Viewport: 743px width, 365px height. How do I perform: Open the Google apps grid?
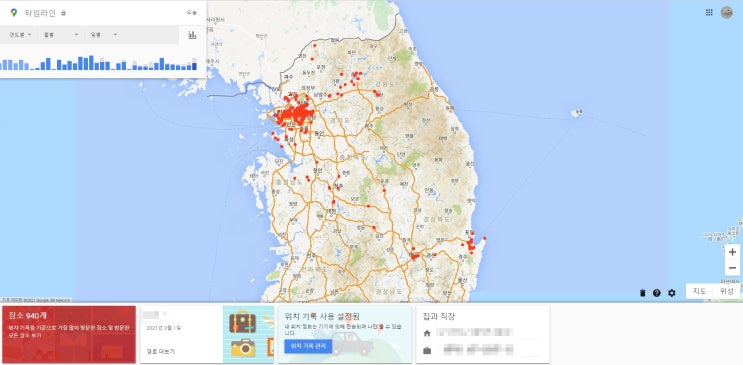(x=709, y=12)
